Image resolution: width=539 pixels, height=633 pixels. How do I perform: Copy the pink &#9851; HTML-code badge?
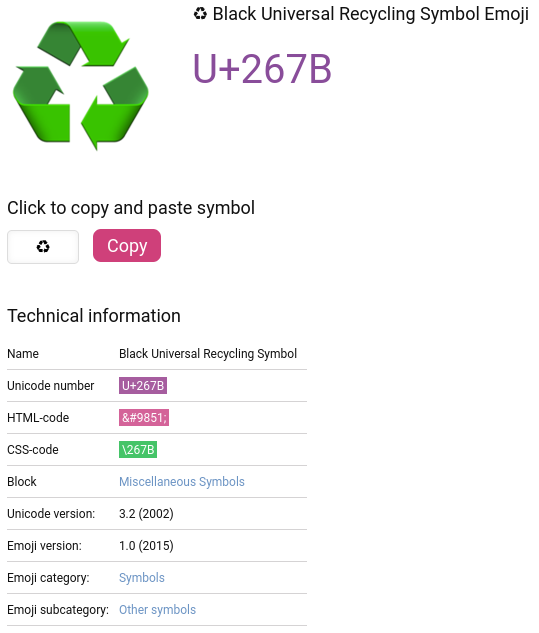point(144,417)
